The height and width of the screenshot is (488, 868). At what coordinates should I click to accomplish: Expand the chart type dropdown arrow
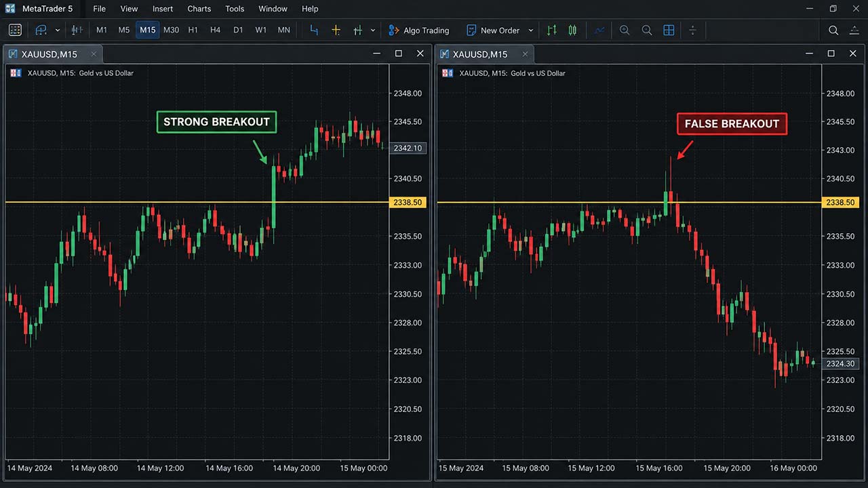pos(58,30)
